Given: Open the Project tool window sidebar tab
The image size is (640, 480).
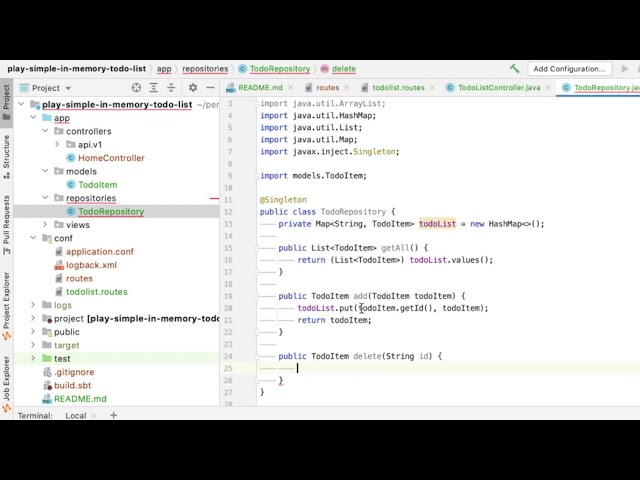Looking at the screenshot, I should [6, 102].
